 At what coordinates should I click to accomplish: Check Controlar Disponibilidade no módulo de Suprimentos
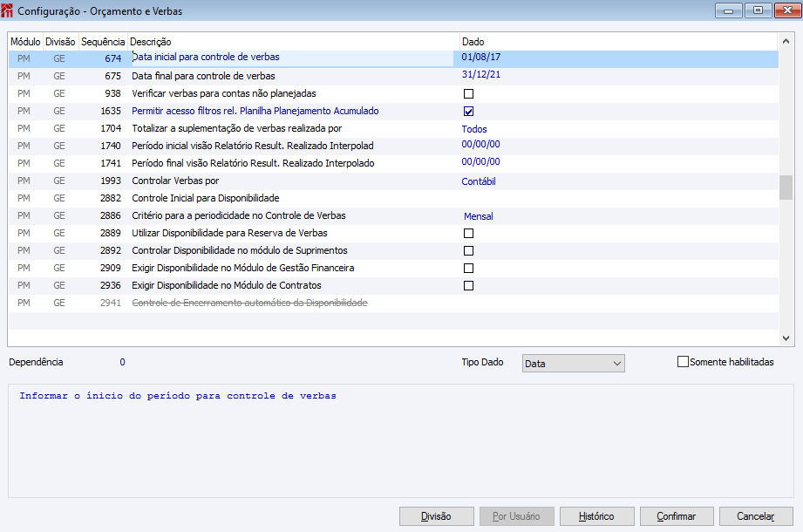468,251
